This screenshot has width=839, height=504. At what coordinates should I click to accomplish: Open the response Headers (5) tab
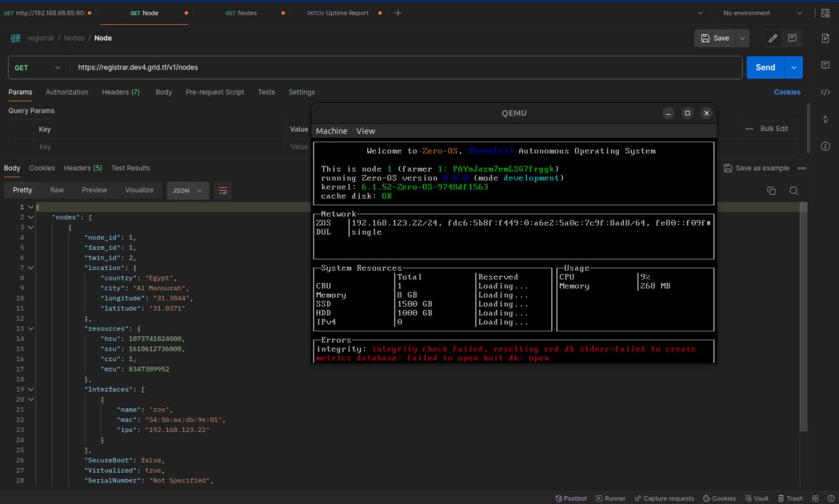click(x=83, y=168)
